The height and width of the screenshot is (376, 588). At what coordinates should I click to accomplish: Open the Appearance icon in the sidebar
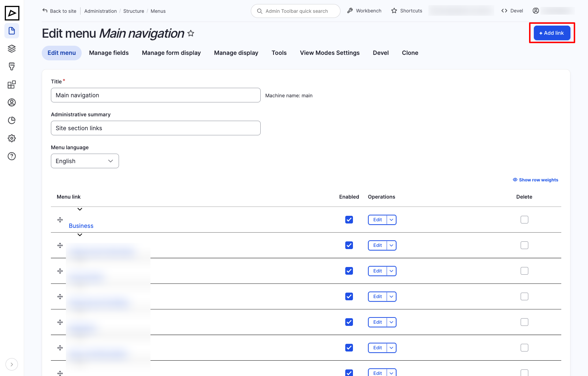coord(12,66)
